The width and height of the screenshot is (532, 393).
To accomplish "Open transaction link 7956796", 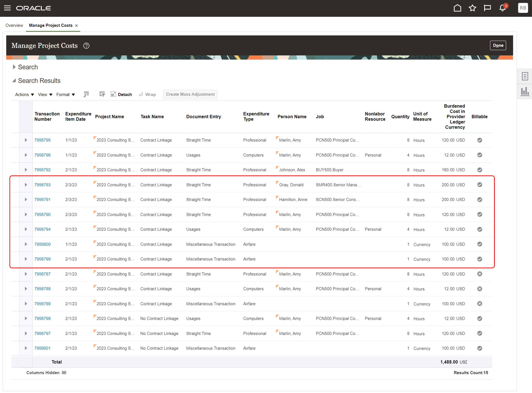I will 42,155.
